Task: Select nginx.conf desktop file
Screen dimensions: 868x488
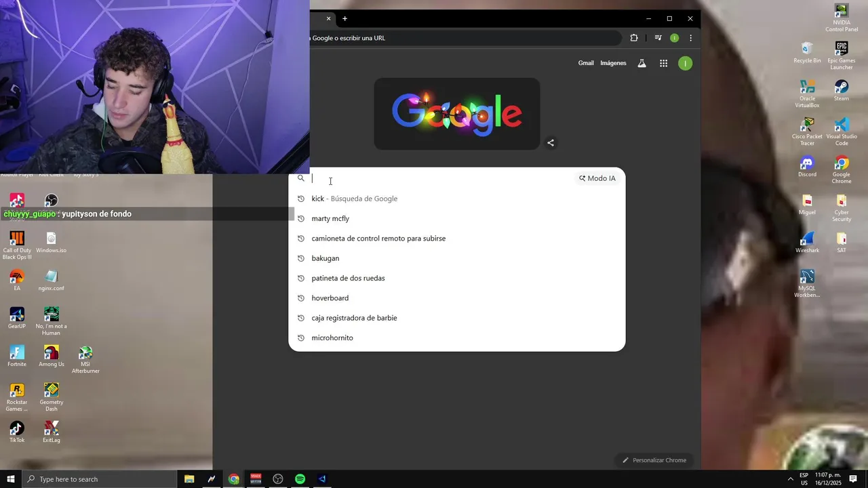Action: tap(52, 280)
